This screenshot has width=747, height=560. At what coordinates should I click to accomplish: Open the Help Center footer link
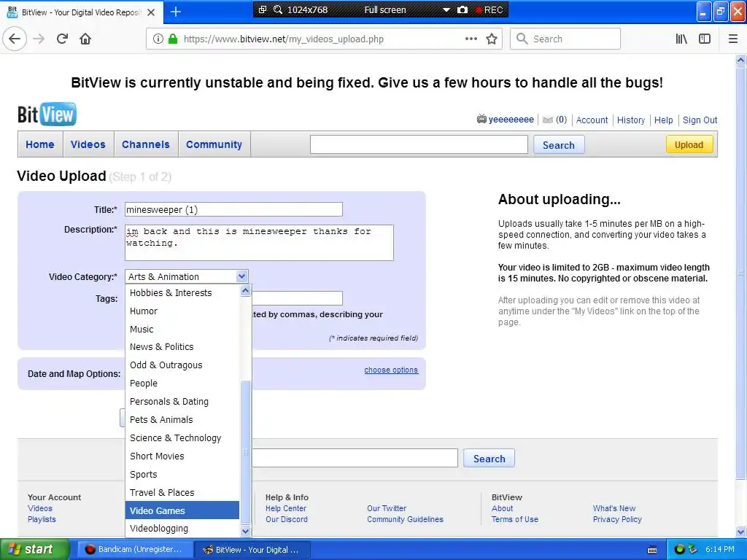pos(286,508)
